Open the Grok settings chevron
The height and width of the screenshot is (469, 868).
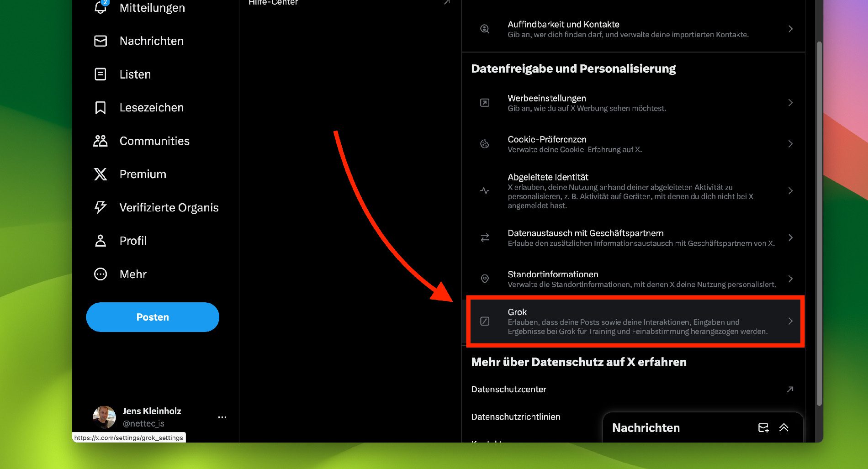[x=790, y=321]
